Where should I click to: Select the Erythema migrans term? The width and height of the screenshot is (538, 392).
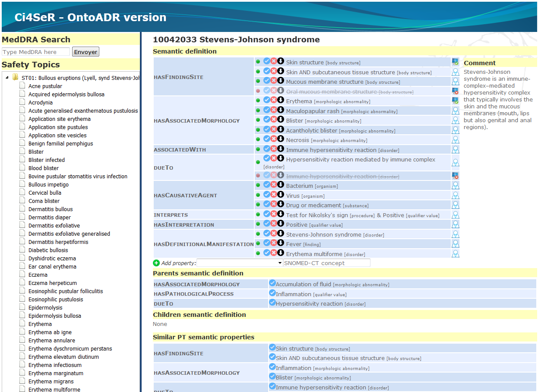coord(51,381)
